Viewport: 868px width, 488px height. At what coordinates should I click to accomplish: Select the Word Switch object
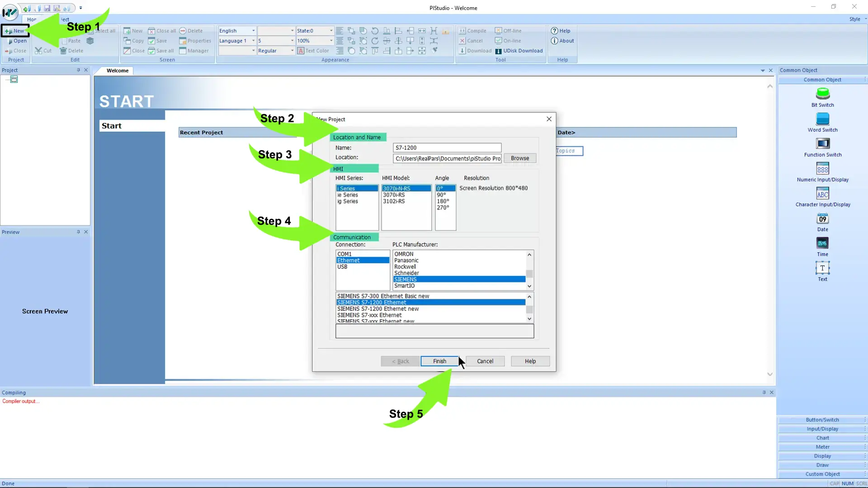[822, 122]
